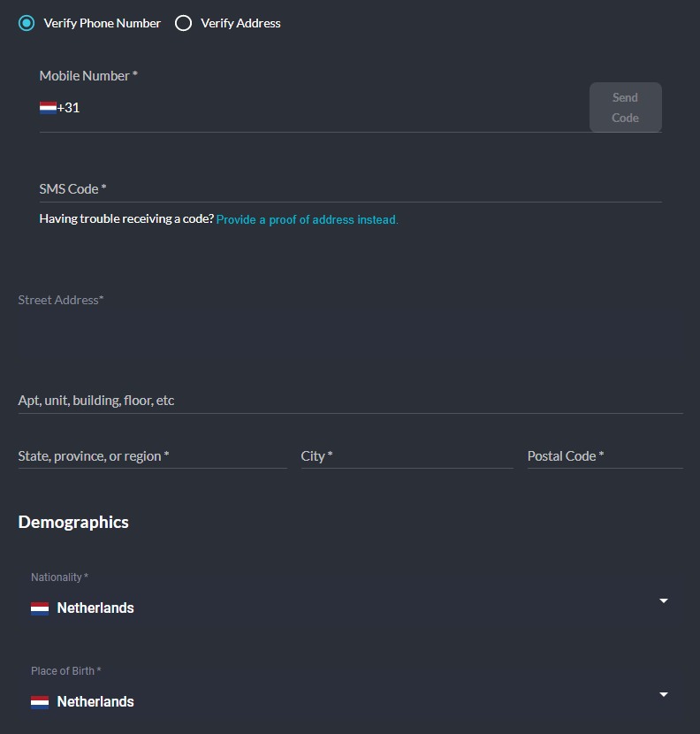Click the Apt, unit, building field
The image size is (700, 734).
(x=351, y=401)
